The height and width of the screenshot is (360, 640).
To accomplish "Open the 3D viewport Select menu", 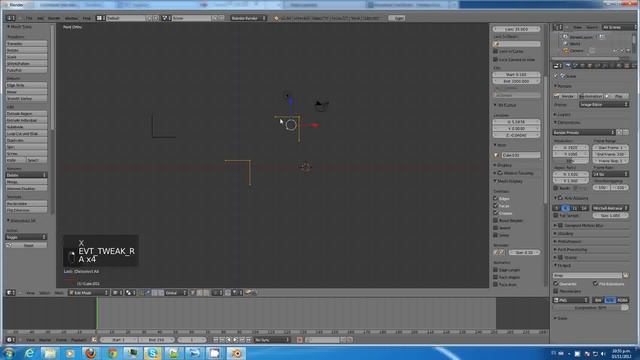I will coord(44,293).
